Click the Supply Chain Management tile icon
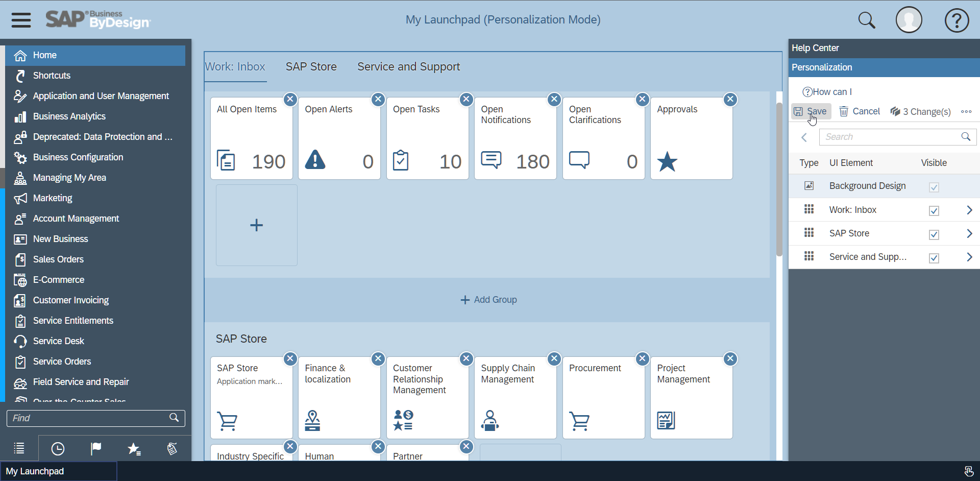The width and height of the screenshot is (980, 481). coord(490,421)
